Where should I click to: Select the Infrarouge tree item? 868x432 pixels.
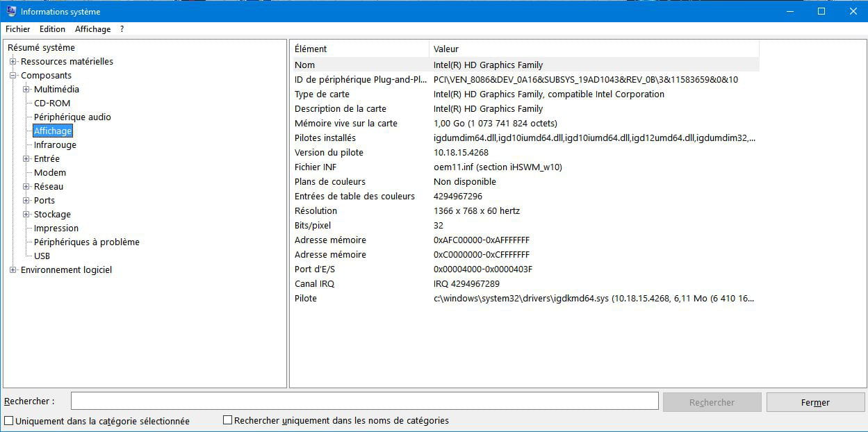55,144
